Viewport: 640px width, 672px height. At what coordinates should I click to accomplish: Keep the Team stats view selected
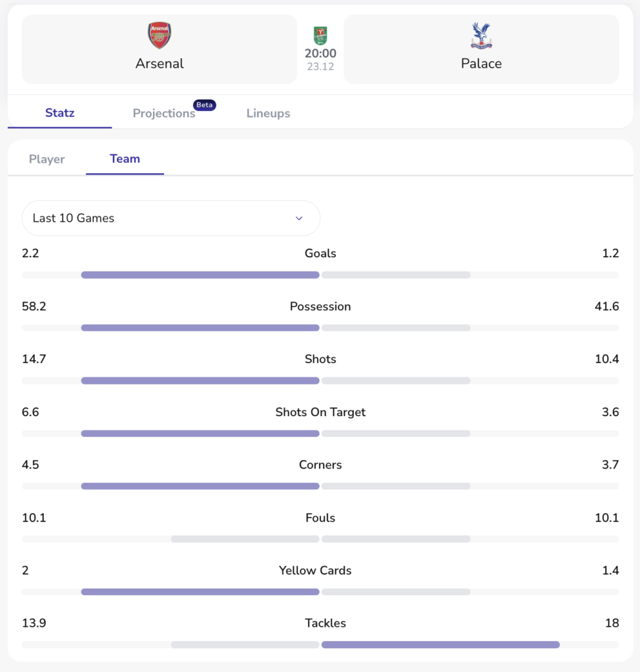click(x=125, y=159)
